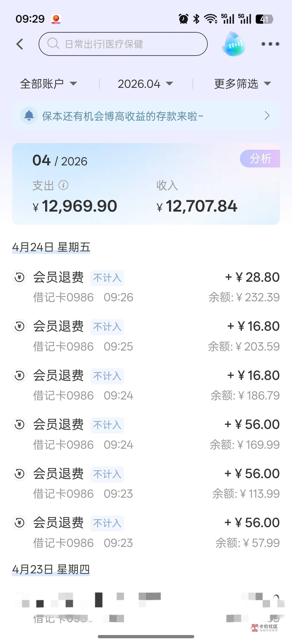Image resolution: width=292 pixels, height=644 pixels.
Task: Tap the refund icon for the 09:25 entry
Action: [x=20, y=326]
